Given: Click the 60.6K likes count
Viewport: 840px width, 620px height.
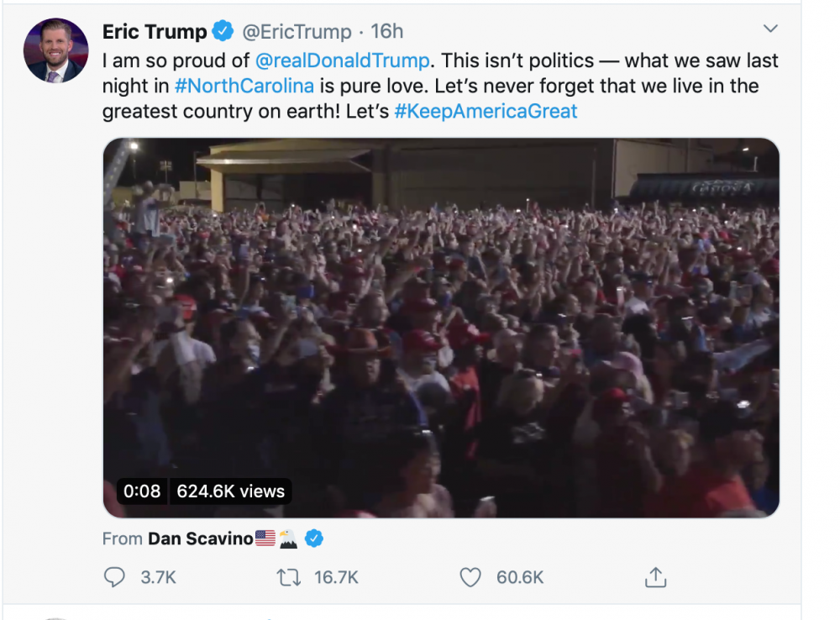Looking at the screenshot, I should 520,577.
